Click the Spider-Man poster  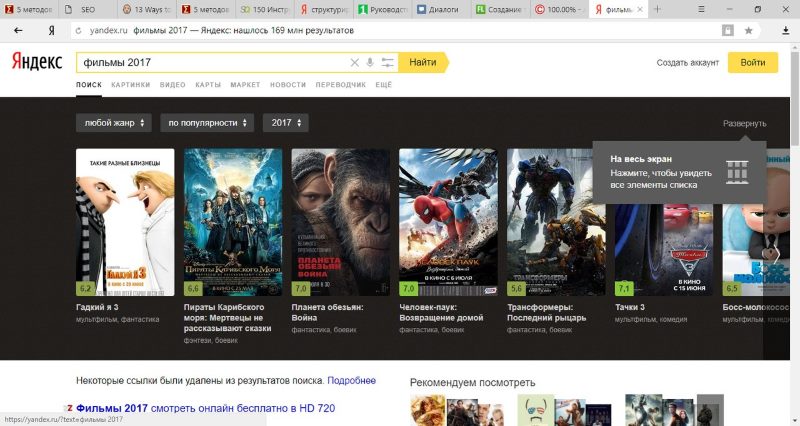(448, 222)
